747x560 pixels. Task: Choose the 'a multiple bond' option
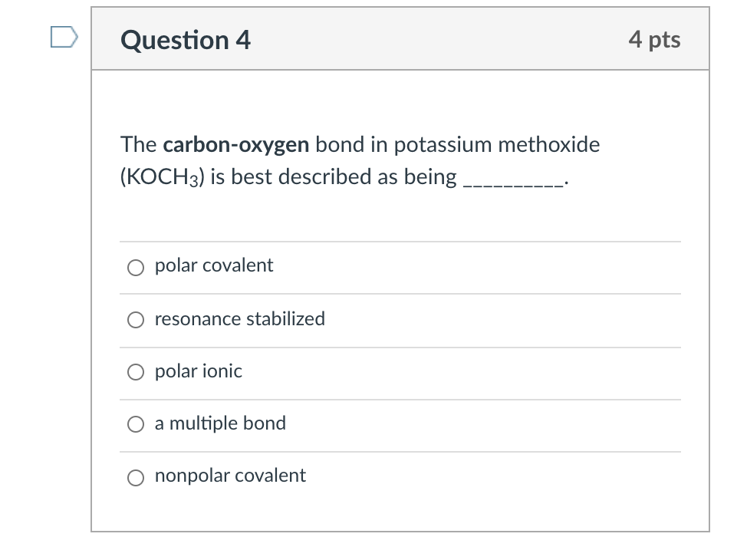coord(135,423)
